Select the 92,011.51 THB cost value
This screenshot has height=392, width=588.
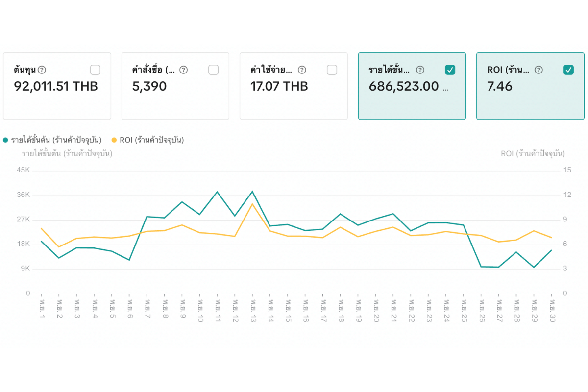pos(56,87)
